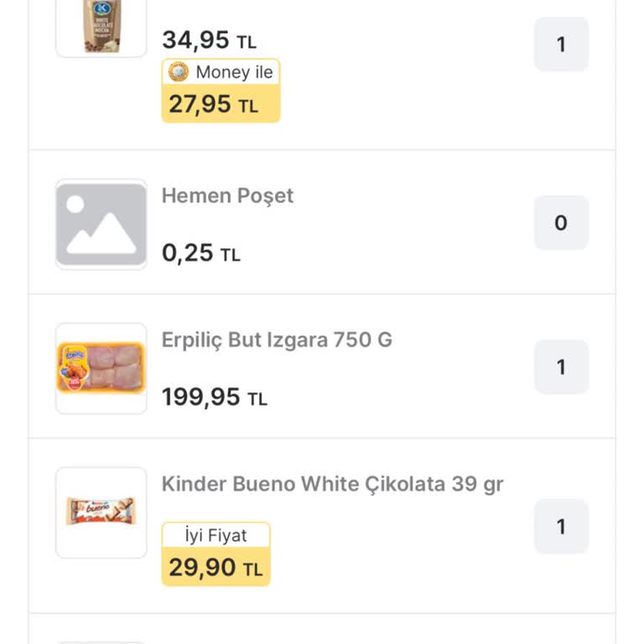Tap the mocha drink product thumbnail
This screenshot has width=644, height=644.
101,27
